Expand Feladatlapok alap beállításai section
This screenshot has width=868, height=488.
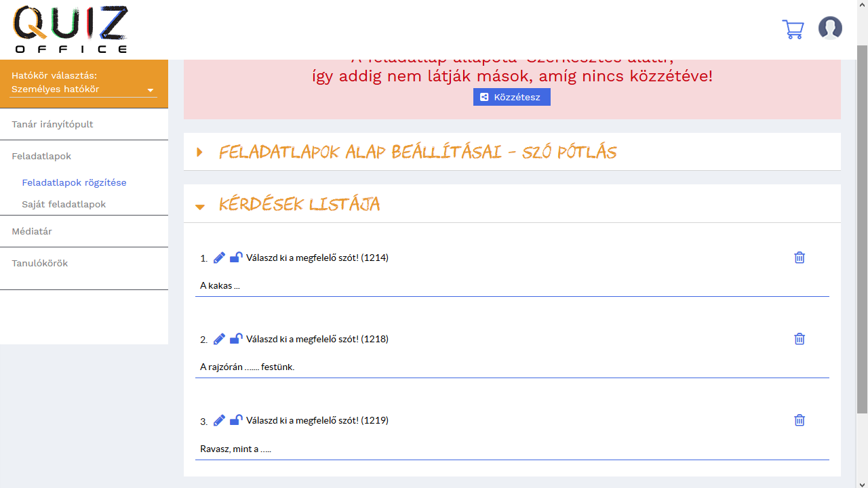click(x=417, y=152)
